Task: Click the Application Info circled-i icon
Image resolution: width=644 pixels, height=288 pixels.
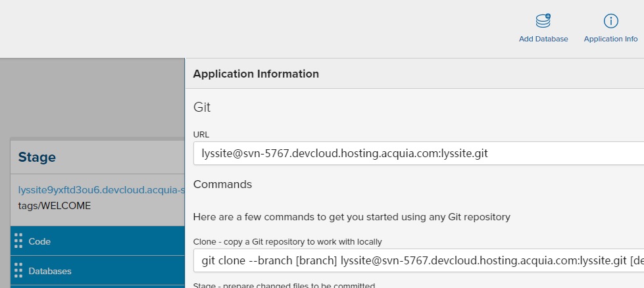Action: pos(610,21)
